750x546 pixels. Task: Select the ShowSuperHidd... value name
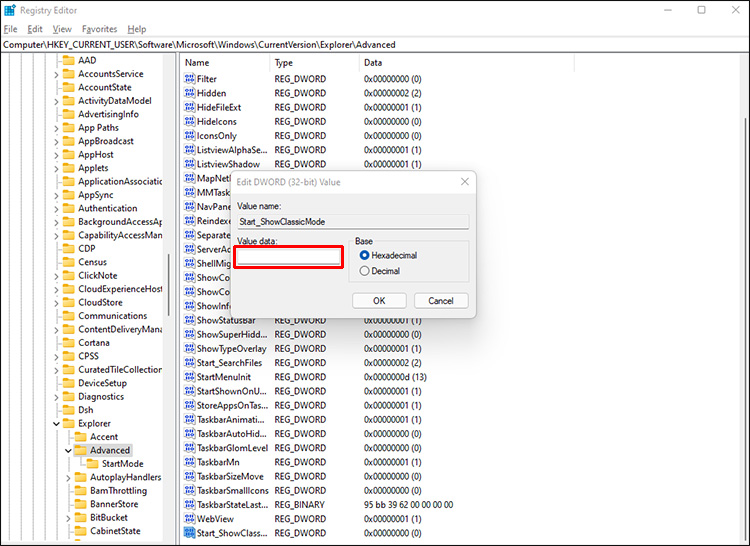[232, 335]
